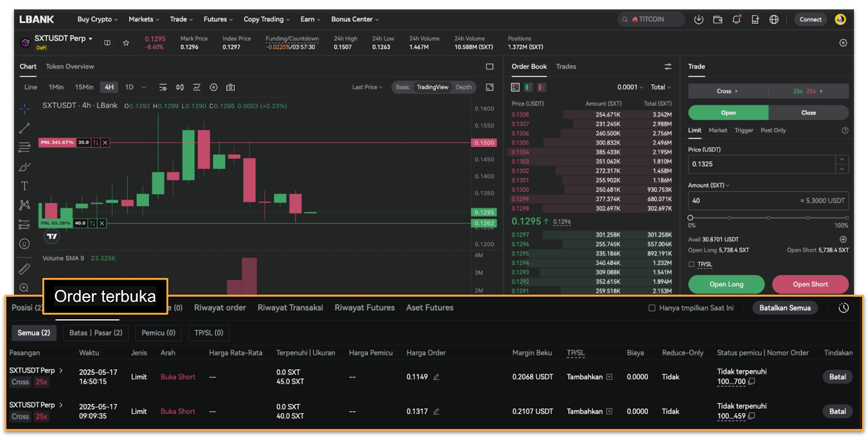Select the trend line drawing tool

tap(24, 128)
